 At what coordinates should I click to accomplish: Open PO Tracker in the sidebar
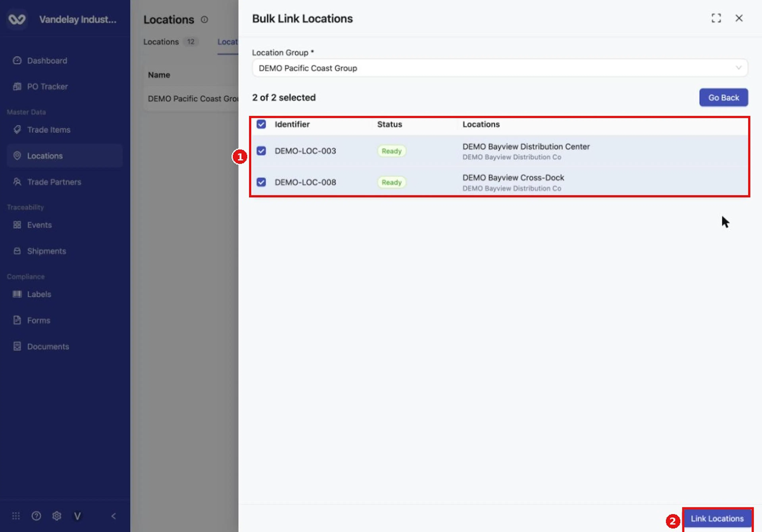(65, 86)
